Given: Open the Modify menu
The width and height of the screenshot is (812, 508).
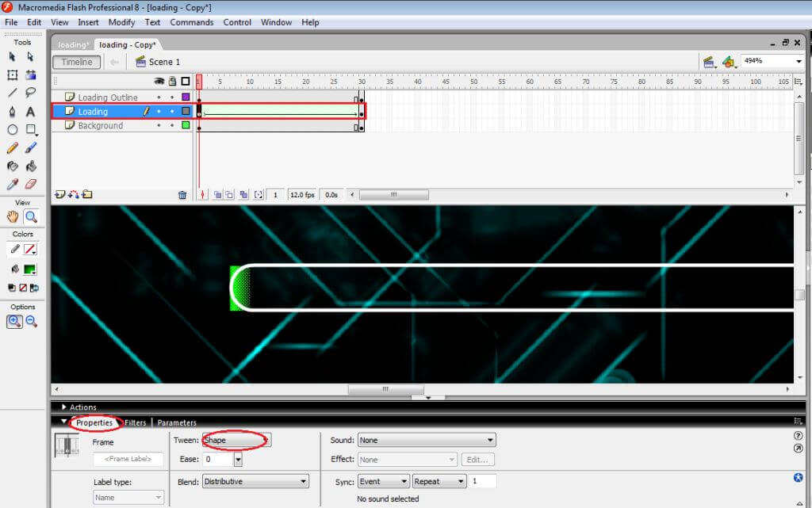Looking at the screenshot, I should pos(121,22).
